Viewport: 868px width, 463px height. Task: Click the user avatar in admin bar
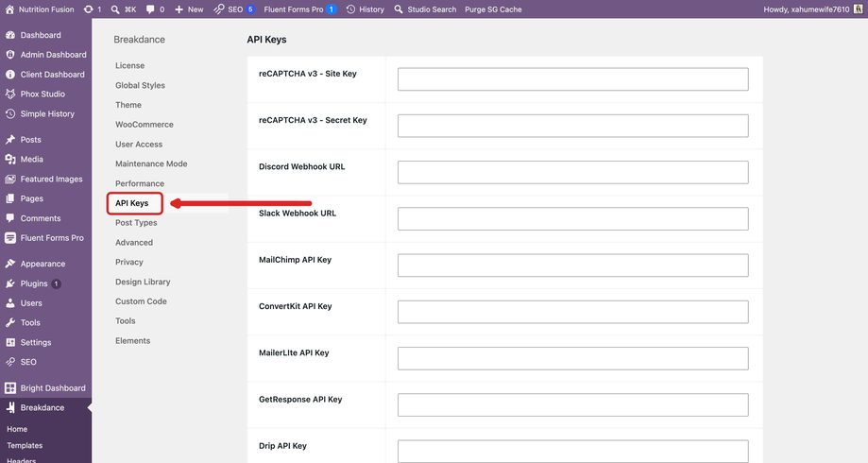[858, 9]
